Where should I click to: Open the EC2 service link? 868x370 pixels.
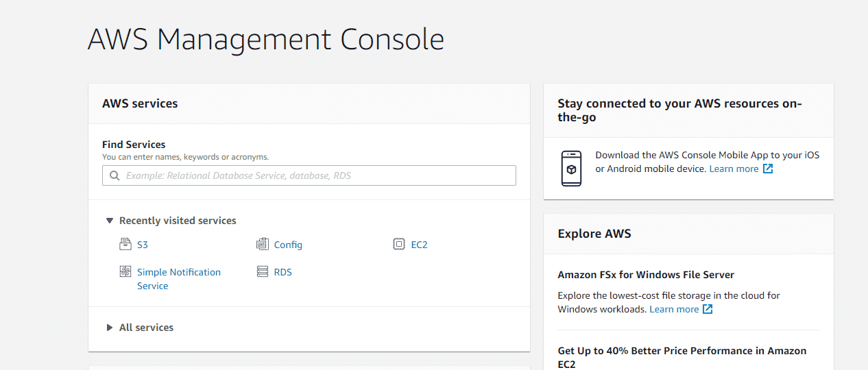pyautogui.click(x=420, y=245)
